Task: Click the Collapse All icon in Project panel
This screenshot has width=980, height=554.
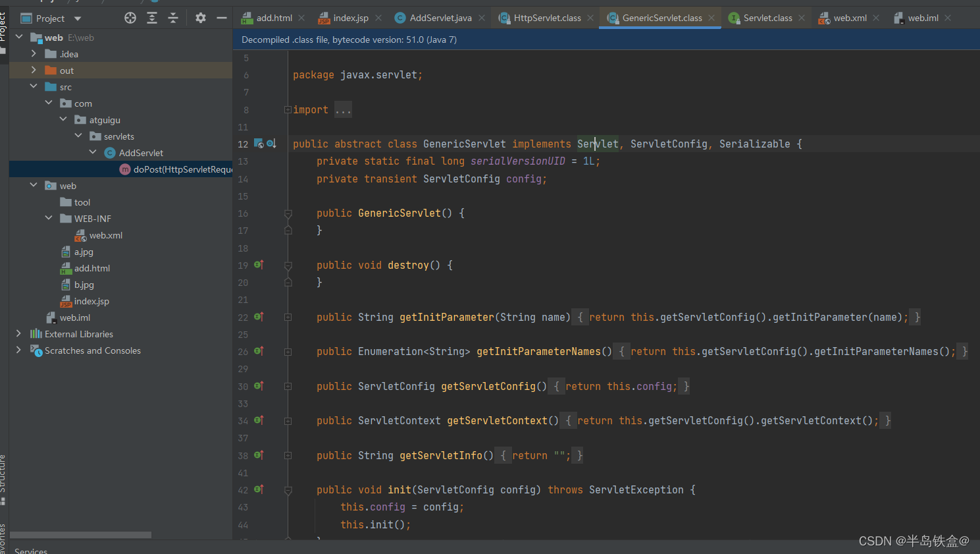Action: click(x=173, y=18)
